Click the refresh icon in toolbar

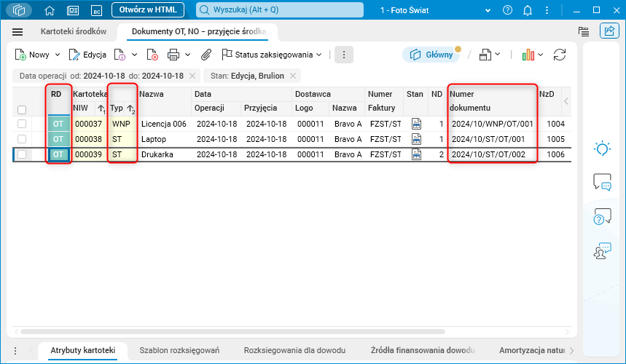click(x=560, y=55)
